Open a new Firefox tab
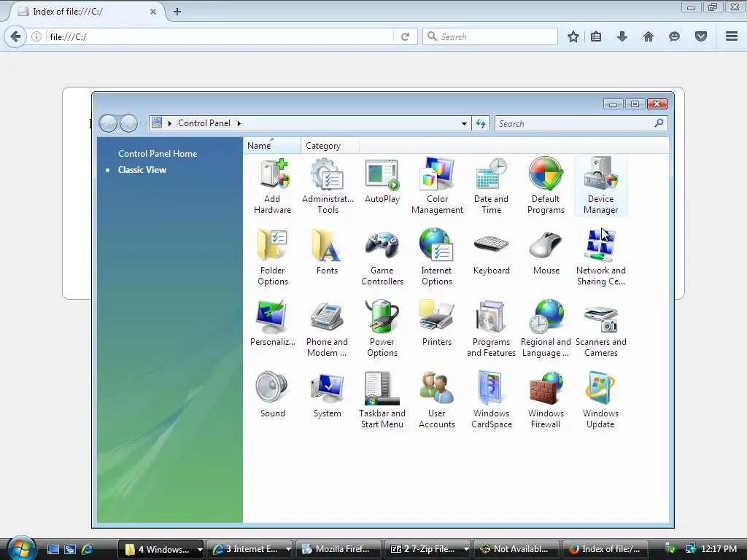The width and height of the screenshot is (747, 560). [x=177, y=12]
